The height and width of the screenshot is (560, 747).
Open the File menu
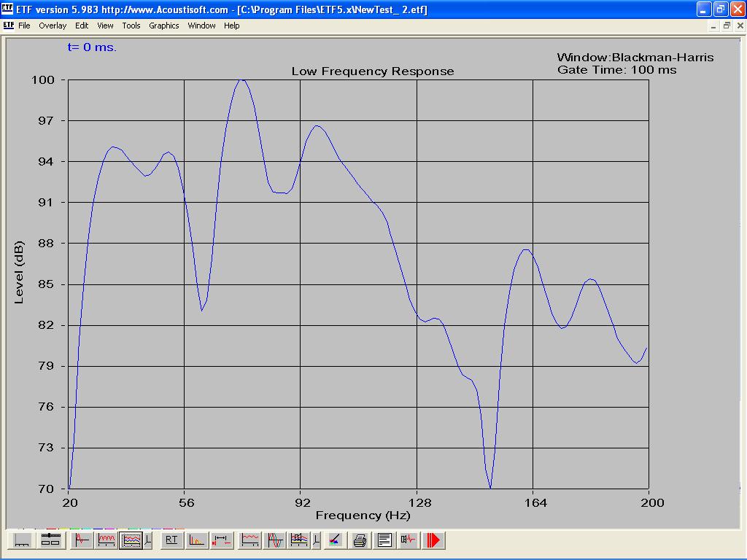[x=24, y=26]
